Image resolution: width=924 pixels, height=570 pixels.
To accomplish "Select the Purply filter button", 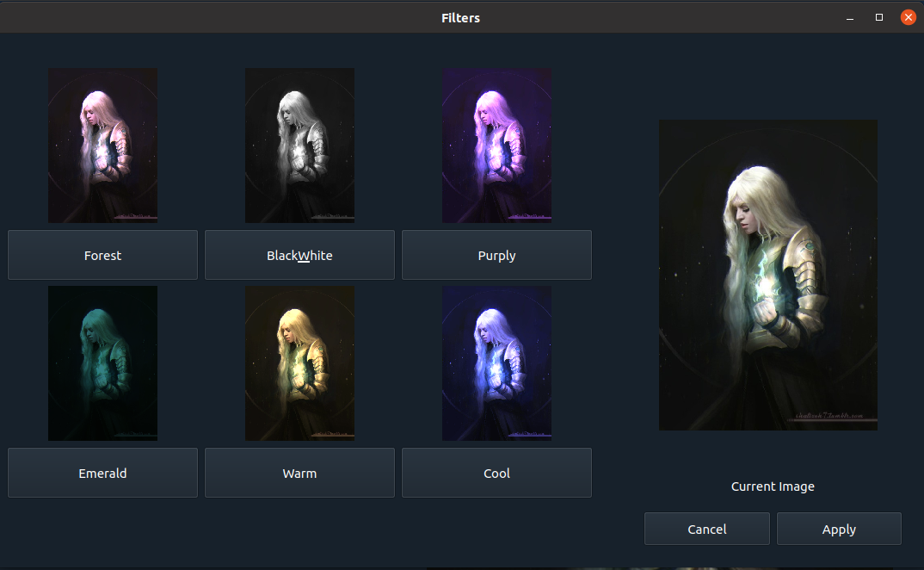I will tap(496, 255).
